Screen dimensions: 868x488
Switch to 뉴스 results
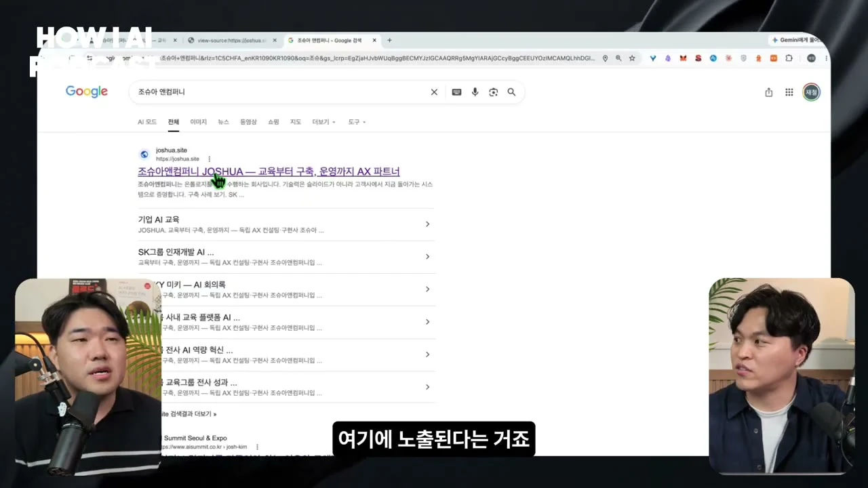click(223, 122)
